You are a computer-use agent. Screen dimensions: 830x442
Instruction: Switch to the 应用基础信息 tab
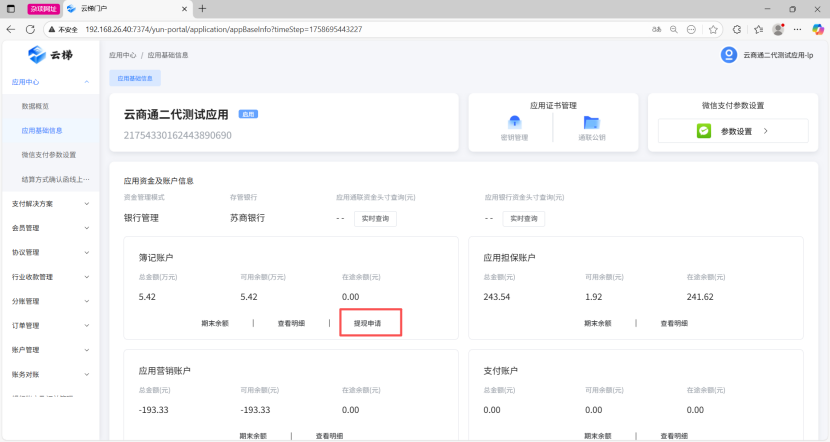(x=134, y=77)
